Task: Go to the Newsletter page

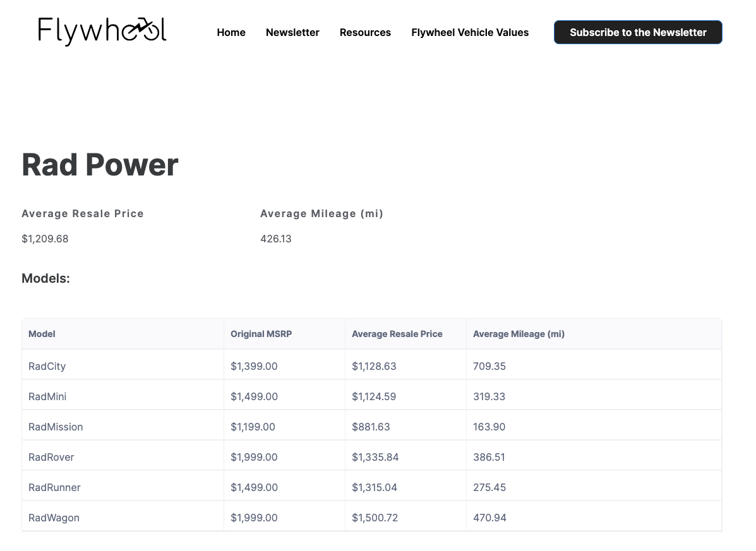Action: point(292,32)
